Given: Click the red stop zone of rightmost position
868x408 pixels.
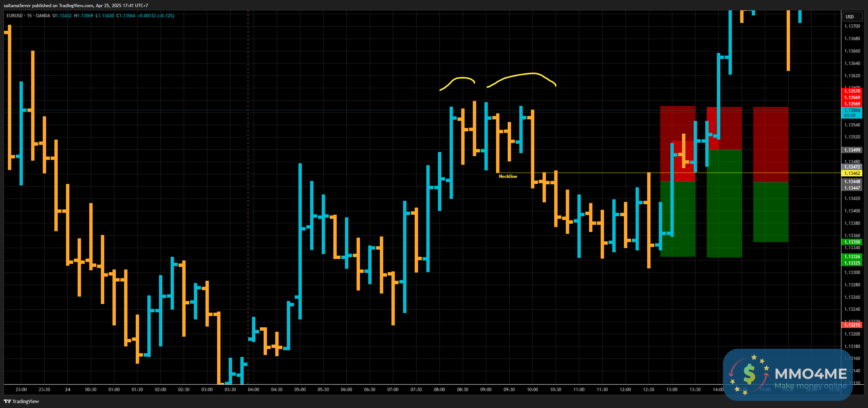Looking at the screenshot, I should pos(771,144).
